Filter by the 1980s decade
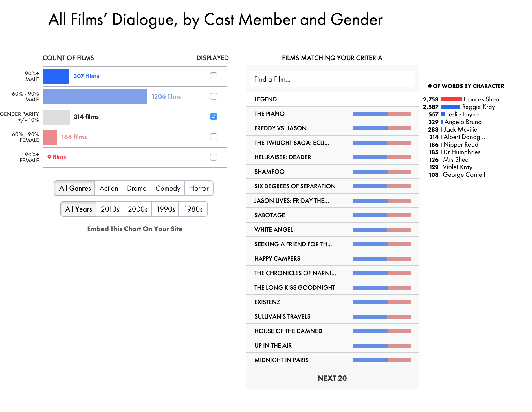Viewport: 532px width, 412px height. click(193, 209)
